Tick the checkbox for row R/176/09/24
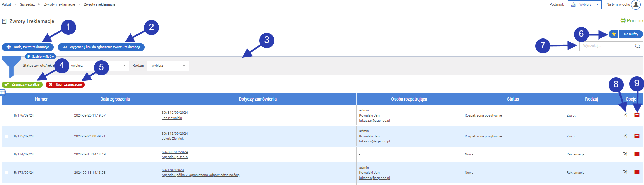This screenshot has width=644, height=185. pos(6,115)
